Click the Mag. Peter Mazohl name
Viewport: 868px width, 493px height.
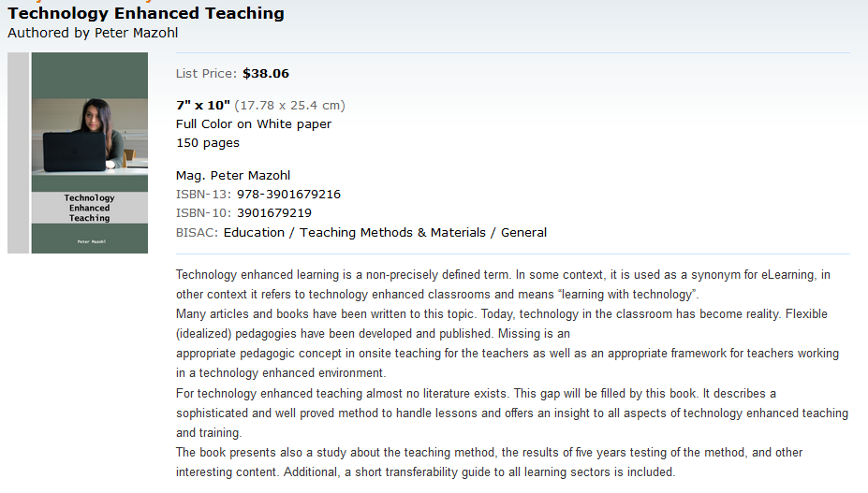pyautogui.click(x=233, y=175)
